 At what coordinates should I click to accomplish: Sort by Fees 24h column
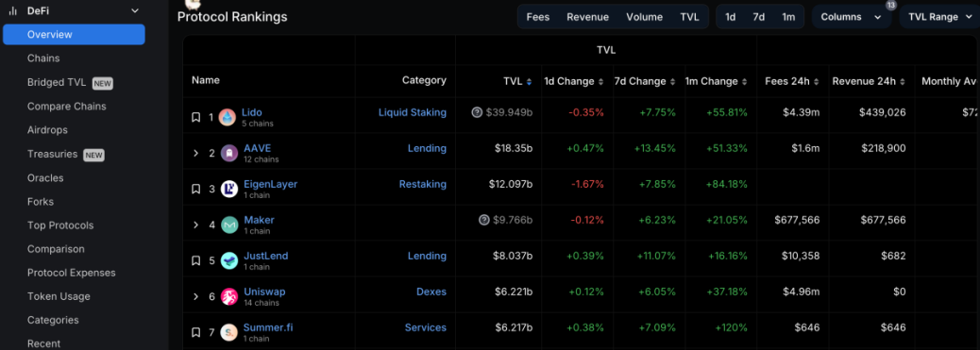816,82
